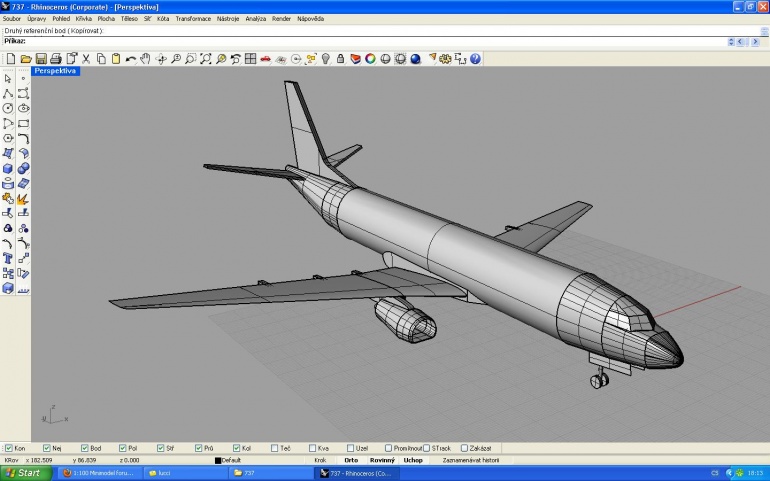Toggle Orto mode in status bar
This screenshot has width=770, height=481.
(351, 460)
